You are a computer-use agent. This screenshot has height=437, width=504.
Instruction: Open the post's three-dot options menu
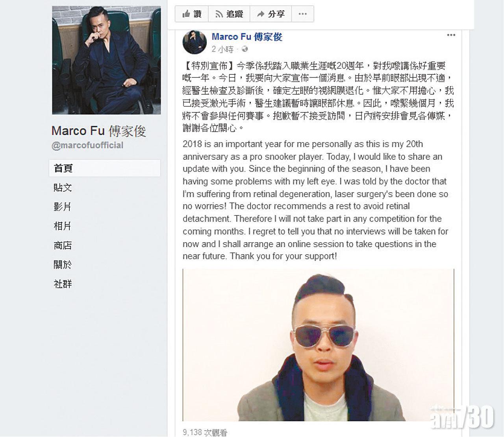pos(451,35)
